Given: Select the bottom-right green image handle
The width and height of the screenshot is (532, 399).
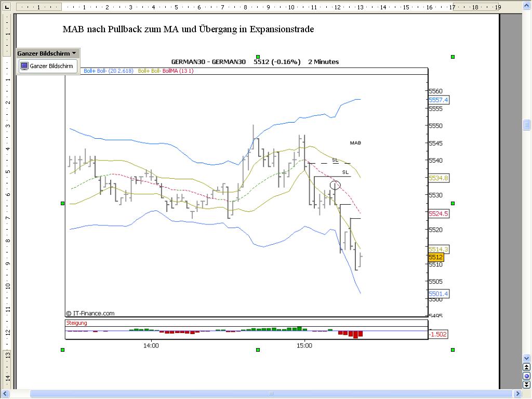Looking at the screenshot, I should click(x=453, y=350).
